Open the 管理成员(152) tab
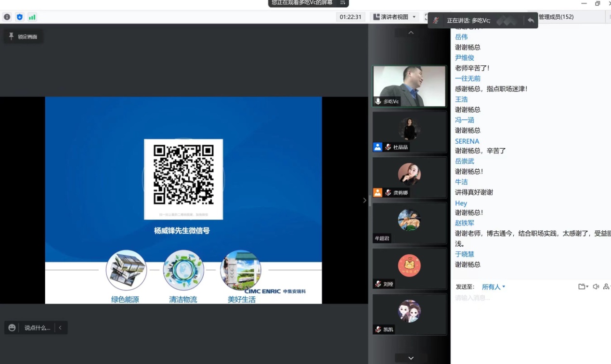The image size is (611, 364). pos(556,17)
